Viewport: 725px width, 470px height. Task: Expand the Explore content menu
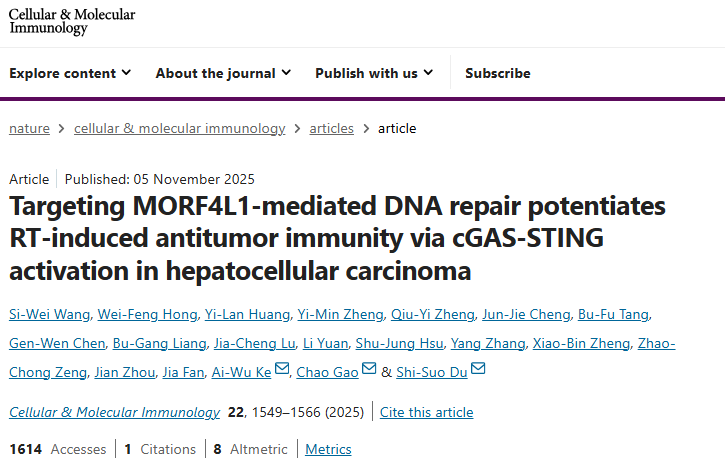coord(70,73)
